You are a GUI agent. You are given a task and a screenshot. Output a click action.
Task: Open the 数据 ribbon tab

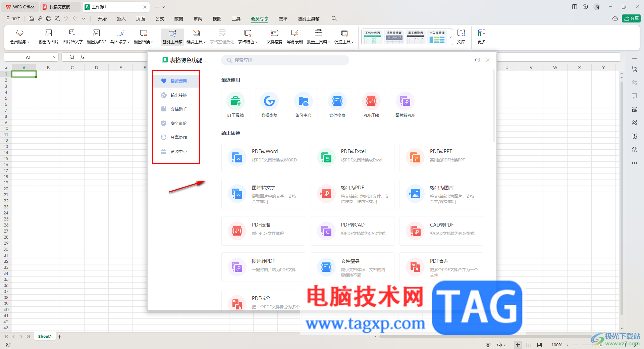point(179,19)
